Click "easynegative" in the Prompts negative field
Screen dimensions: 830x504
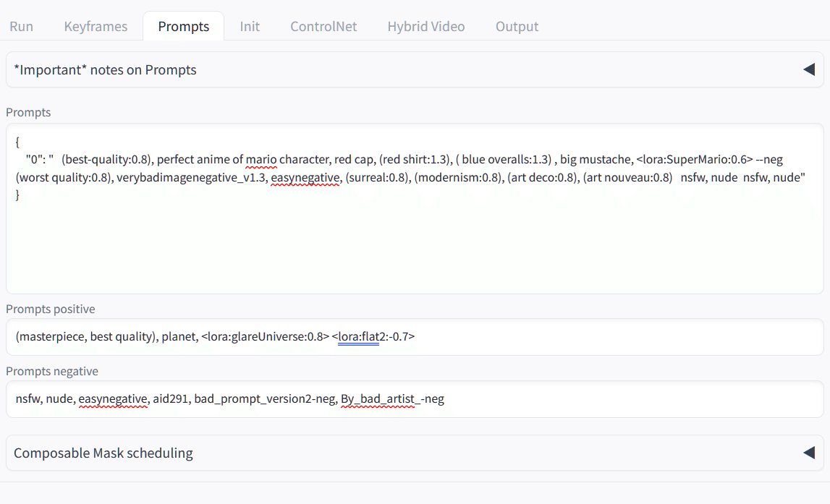click(113, 398)
